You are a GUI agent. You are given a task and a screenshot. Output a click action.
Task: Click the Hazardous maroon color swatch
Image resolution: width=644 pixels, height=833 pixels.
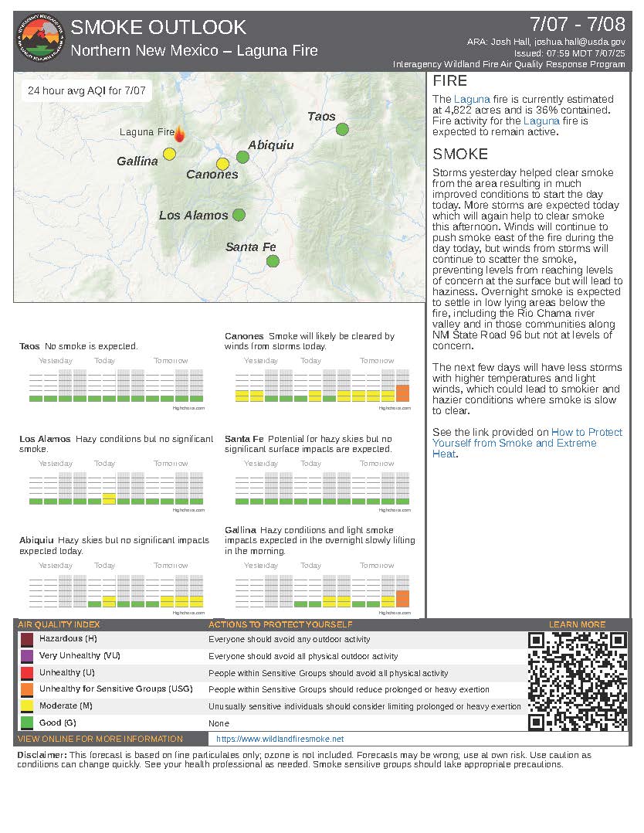(27, 640)
